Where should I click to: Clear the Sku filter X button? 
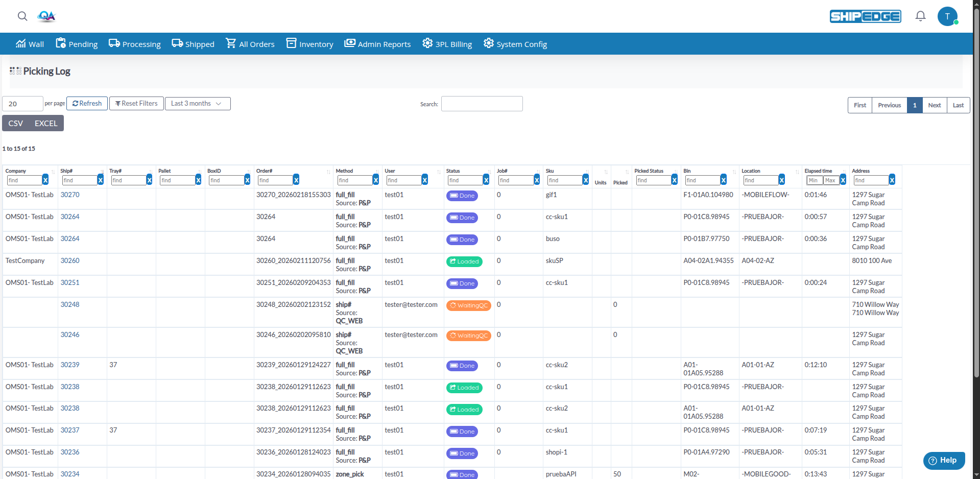586,180
